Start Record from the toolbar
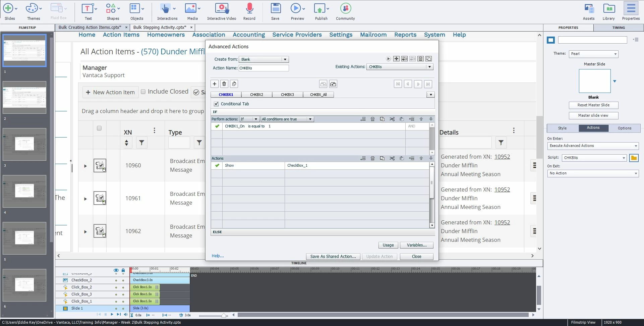This screenshot has height=326, width=644. pyautogui.click(x=249, y=12)
